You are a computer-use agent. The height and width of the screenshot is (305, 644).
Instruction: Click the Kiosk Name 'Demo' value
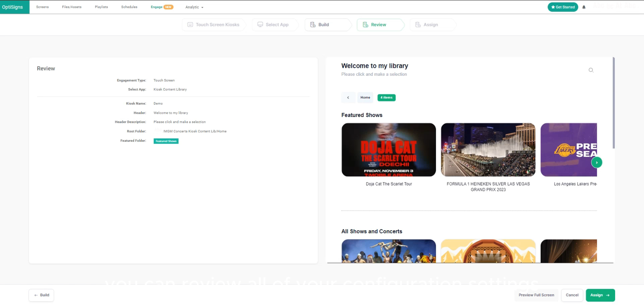(x=158, y=104)
